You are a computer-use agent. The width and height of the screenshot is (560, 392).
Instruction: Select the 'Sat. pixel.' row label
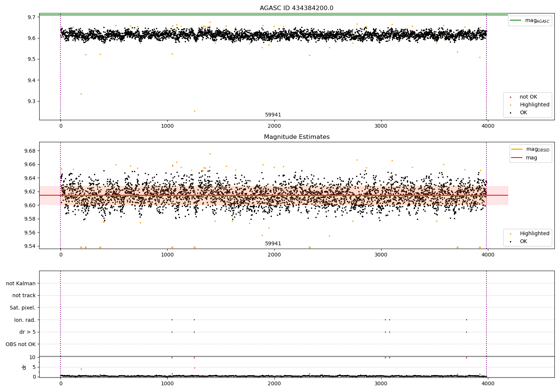coord(22,308)
